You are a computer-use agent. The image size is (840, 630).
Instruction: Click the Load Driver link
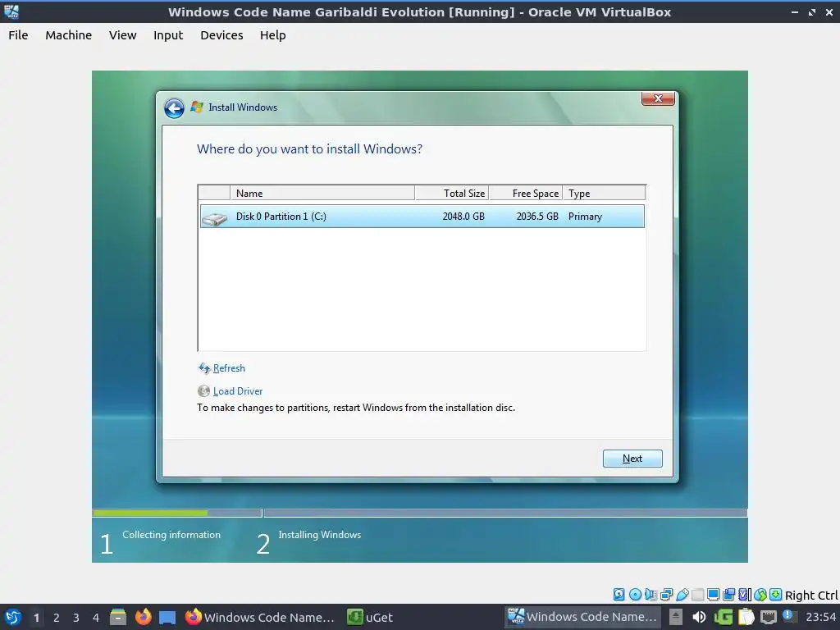pos(238,391)
